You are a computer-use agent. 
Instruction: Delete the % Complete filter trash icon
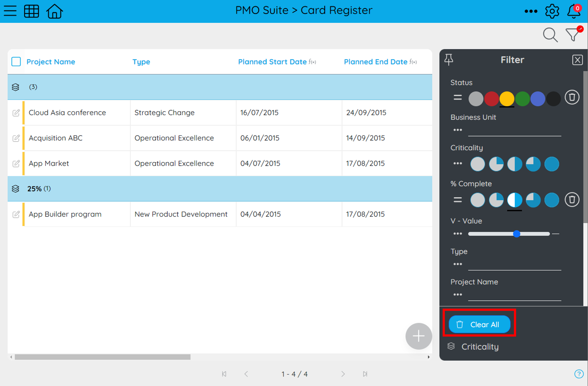(572, 200)
